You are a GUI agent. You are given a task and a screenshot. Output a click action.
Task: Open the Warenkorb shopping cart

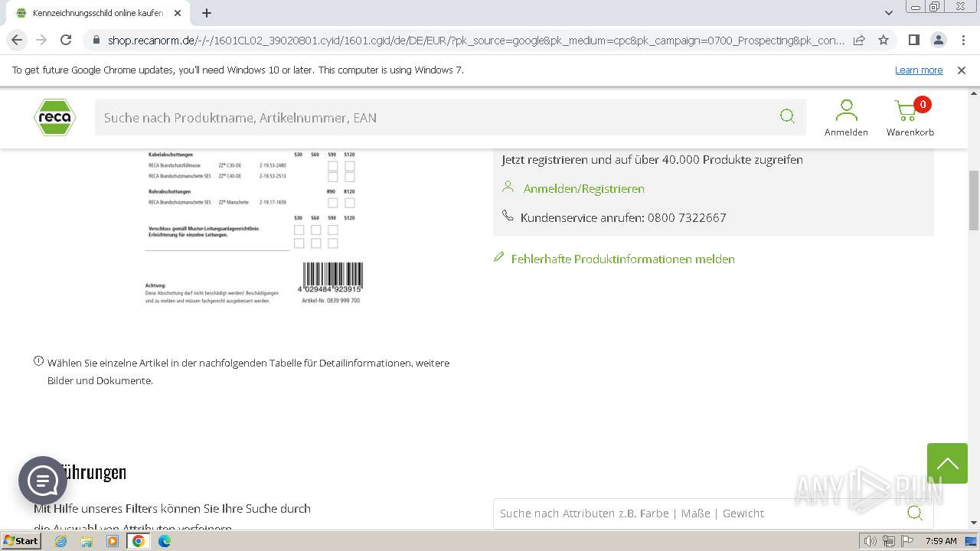tap(910, 118)
